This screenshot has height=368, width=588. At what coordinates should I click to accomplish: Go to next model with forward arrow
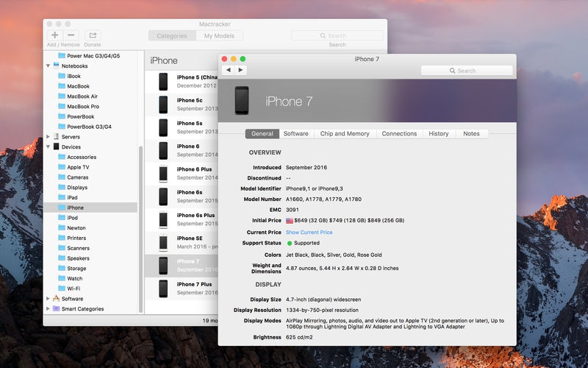point(240,70)
